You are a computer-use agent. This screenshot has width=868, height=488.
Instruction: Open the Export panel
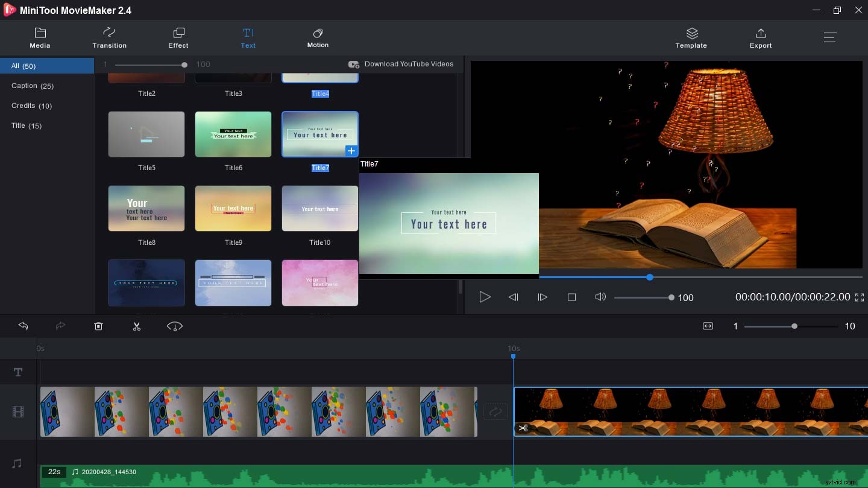click(760, 37)
